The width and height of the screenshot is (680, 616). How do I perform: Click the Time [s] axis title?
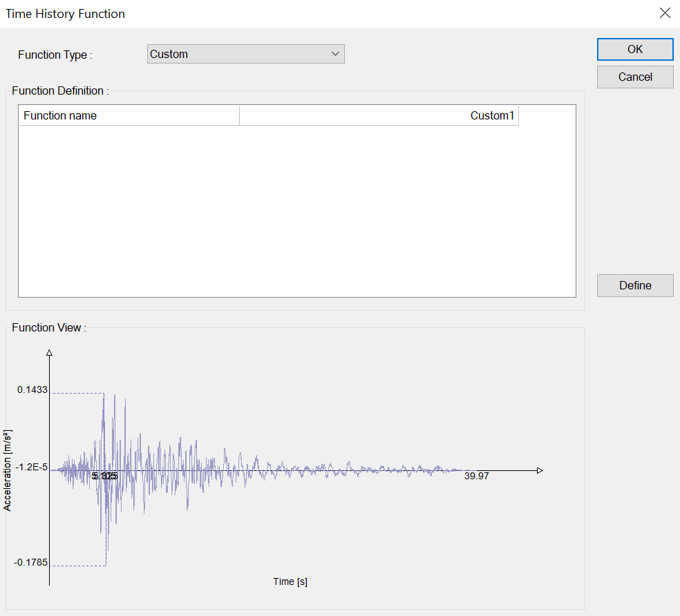[290, 581]
